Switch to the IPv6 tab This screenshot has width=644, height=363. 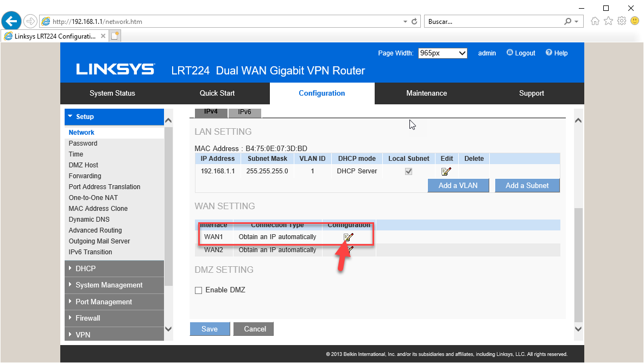pyautogui.click(x=245, y=112)
